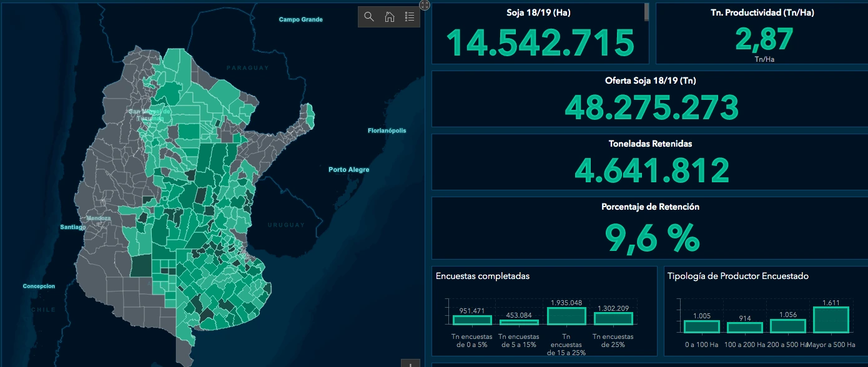The width and height of the screenshot is (868, 367).
Task: Select the Tn encuestas de 15 a 25% bar
Action: point(566,316)
